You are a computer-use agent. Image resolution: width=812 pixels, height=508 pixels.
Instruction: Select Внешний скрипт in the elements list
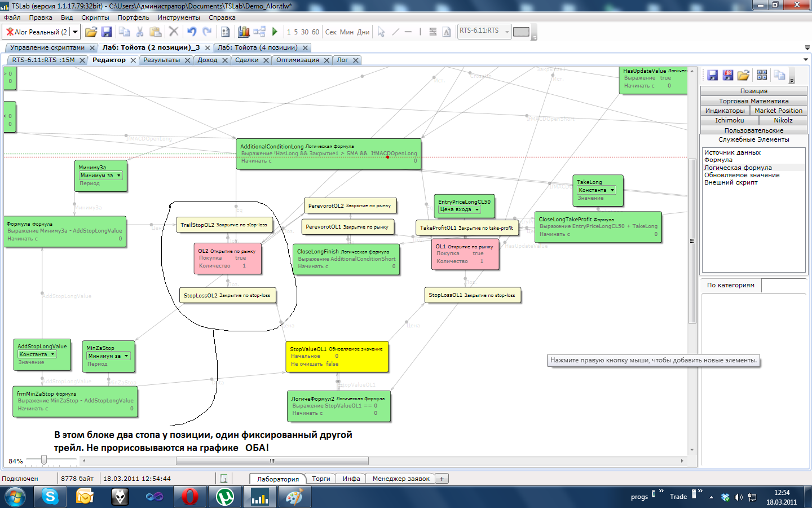(x=731, y=182)
